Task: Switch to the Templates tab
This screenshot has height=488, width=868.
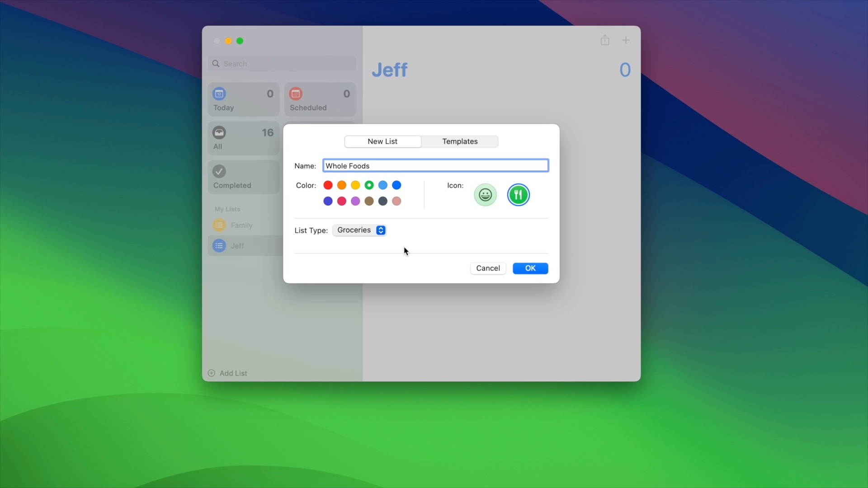Action: (x=459, y=141)
